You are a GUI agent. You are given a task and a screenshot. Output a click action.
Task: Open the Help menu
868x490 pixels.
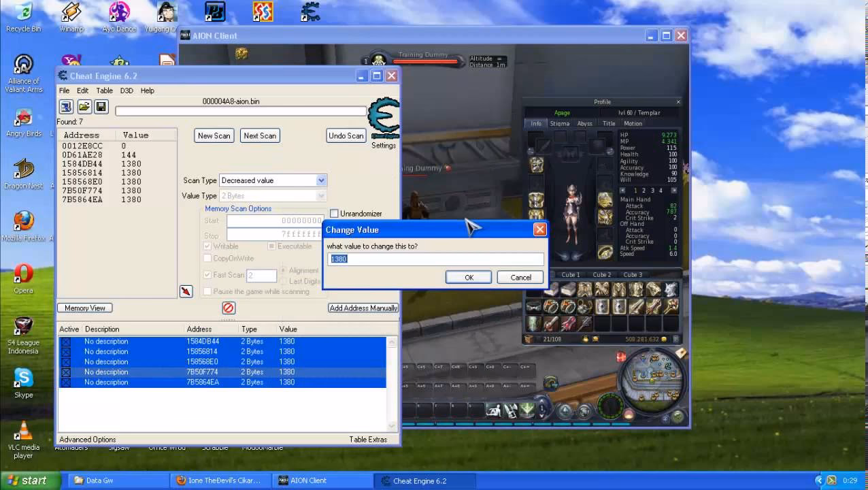coord(148,91)
